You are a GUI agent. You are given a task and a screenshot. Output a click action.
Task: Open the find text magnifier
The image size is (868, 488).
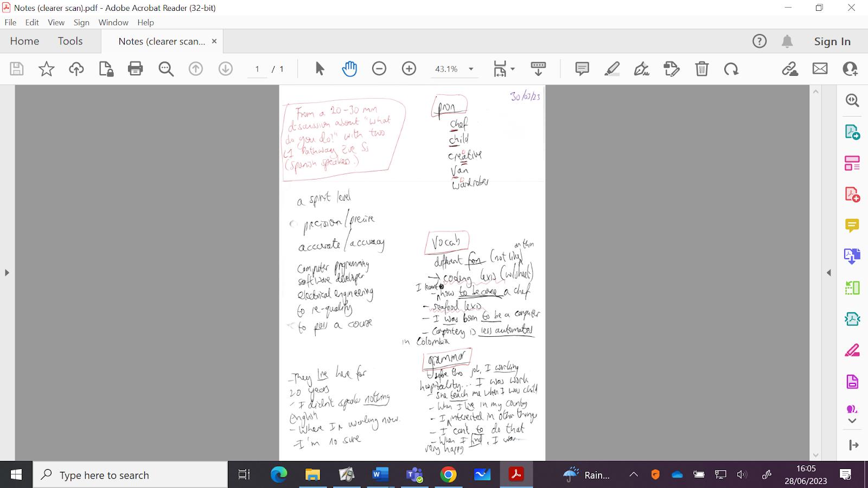166,69
